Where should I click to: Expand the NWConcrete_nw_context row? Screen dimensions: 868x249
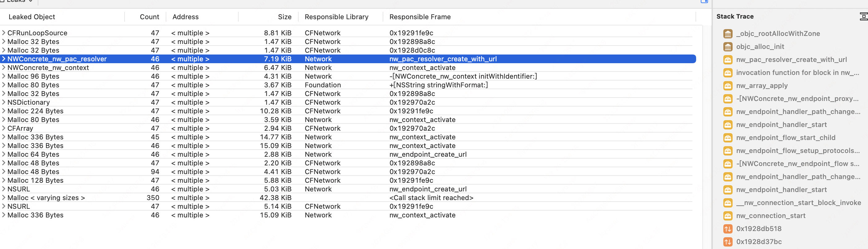(4, 68)
